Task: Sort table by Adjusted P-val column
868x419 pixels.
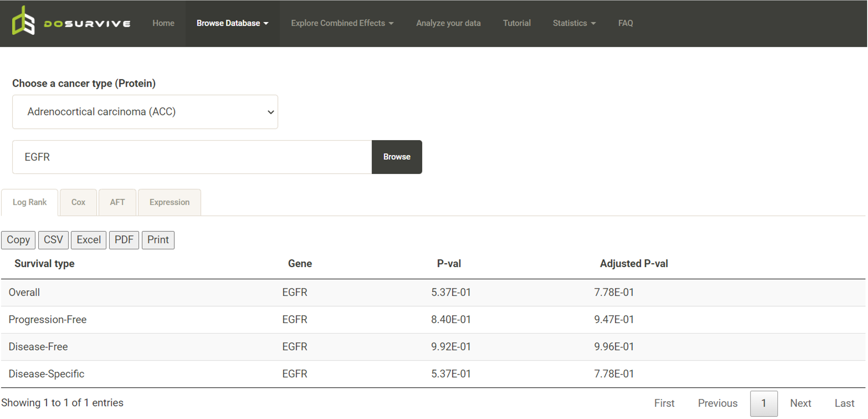Action: [633, 264]
